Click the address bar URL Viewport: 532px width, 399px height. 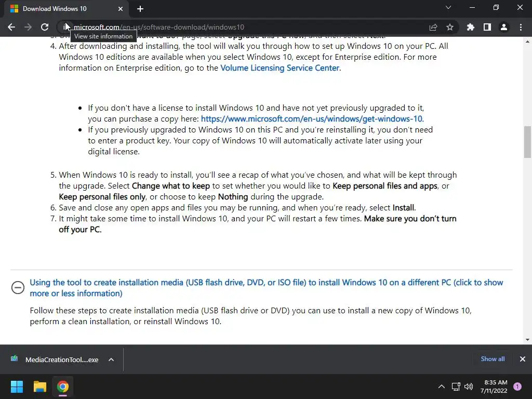click(159, 27)
